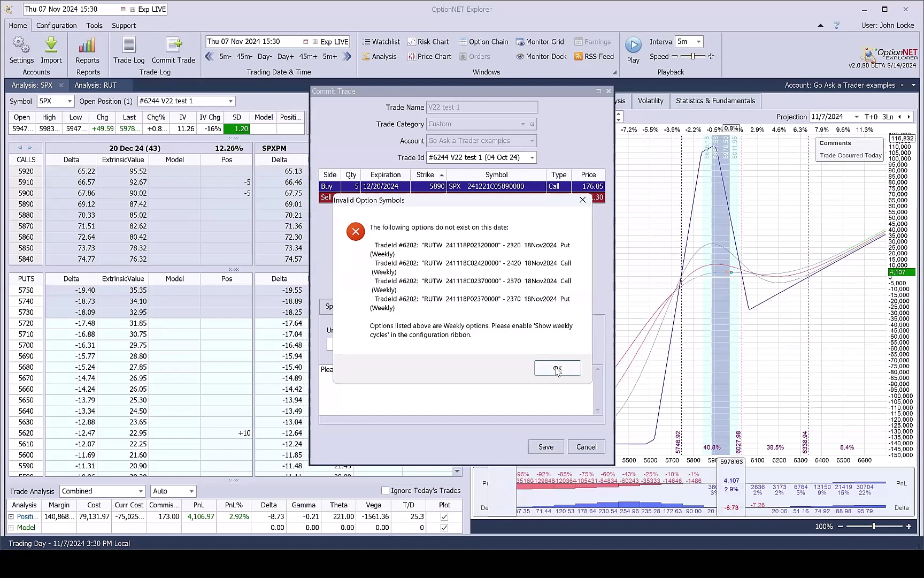Switch to the Home ribbon tab
This screenshot has height=578, width=924.
18,25
